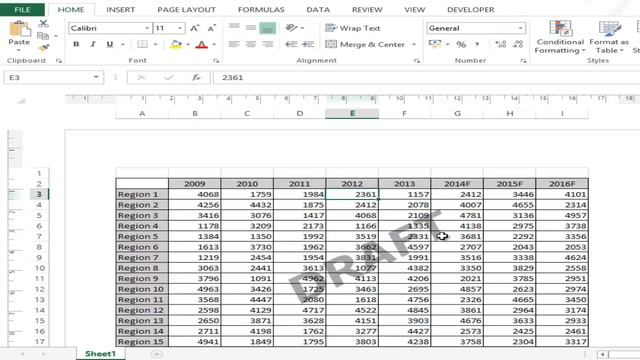Select the cell containing 4963

click(x=195, y=289)
